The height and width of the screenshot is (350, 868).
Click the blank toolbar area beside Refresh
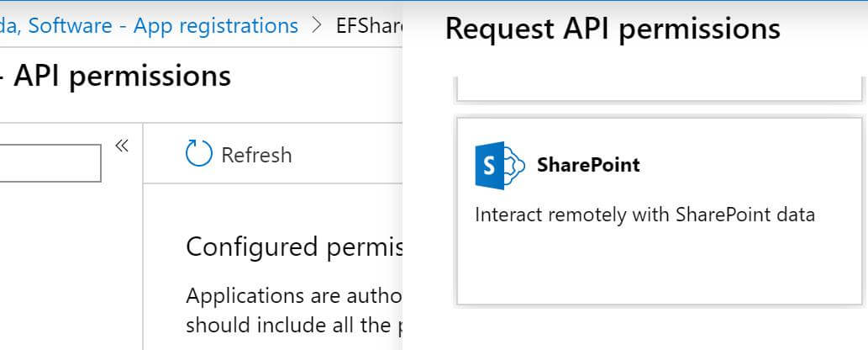[x=349, y=154]
